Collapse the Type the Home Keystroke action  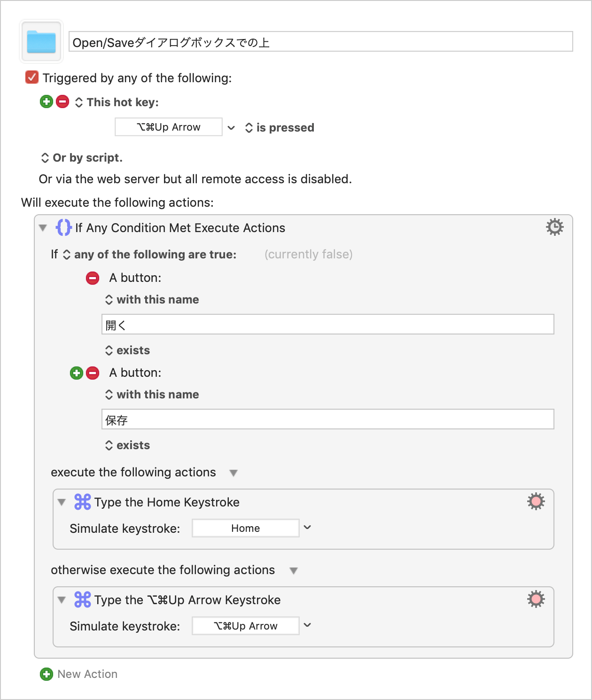point(62,502)
